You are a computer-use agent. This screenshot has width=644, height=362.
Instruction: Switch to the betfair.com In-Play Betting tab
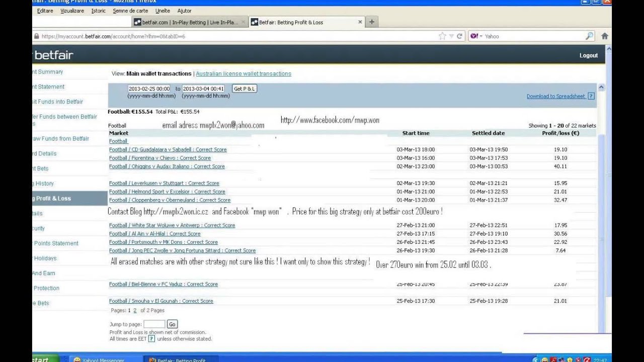190,22
